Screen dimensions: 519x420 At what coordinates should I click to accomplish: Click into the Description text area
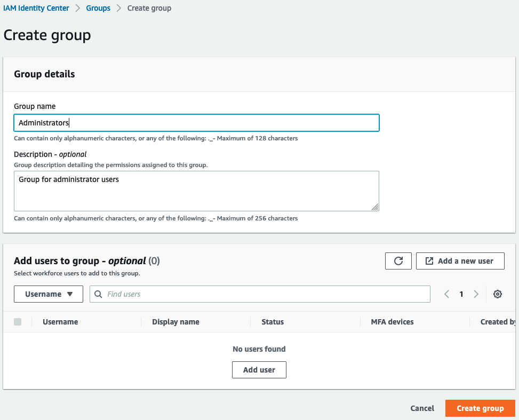pos(197,191)
